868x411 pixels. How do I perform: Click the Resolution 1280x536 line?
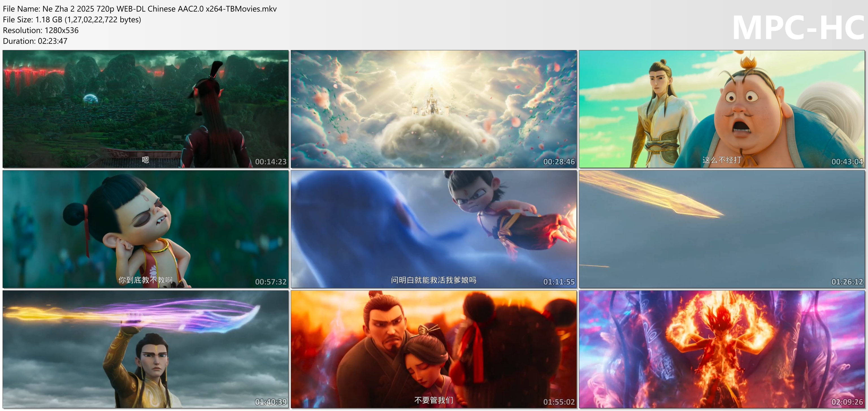[x=40, y=30]
